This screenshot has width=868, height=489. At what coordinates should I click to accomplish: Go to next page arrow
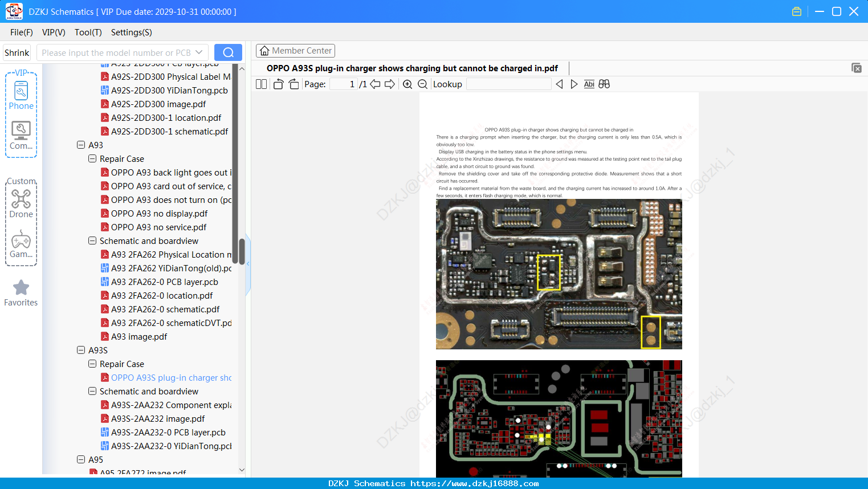[390, 84]
